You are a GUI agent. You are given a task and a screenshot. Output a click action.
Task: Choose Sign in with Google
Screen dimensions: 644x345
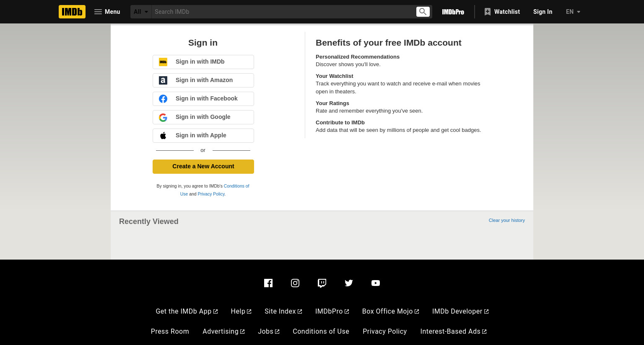pyautogui.click(x=203, y=117)
